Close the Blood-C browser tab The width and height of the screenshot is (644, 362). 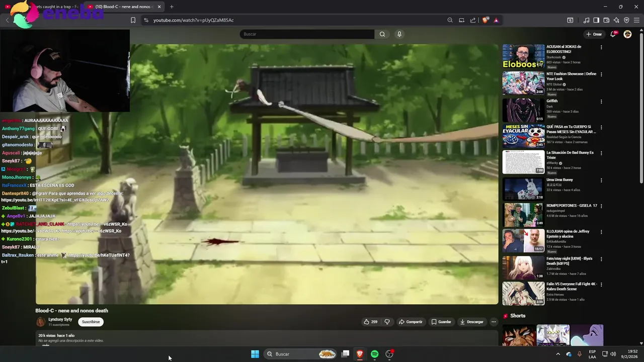[159, 7]
